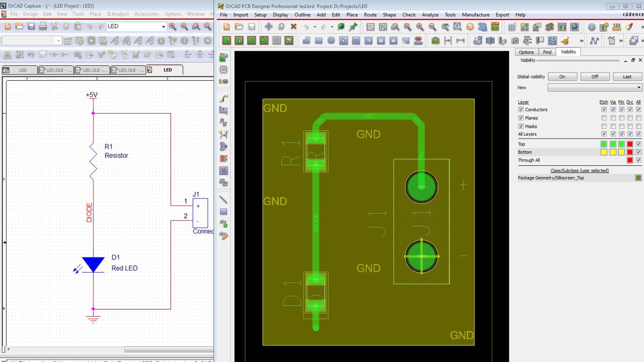644x362 pixels.
Task: Enable Masks layer checkbox
Action: pyautogui.click(x=520, y=126)
